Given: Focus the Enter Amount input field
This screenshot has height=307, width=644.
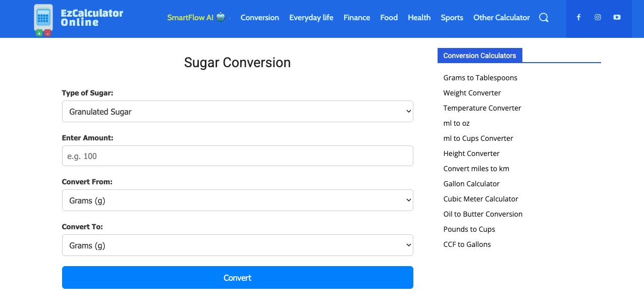Looking at the screenshot, I should [x=238, y=156].
